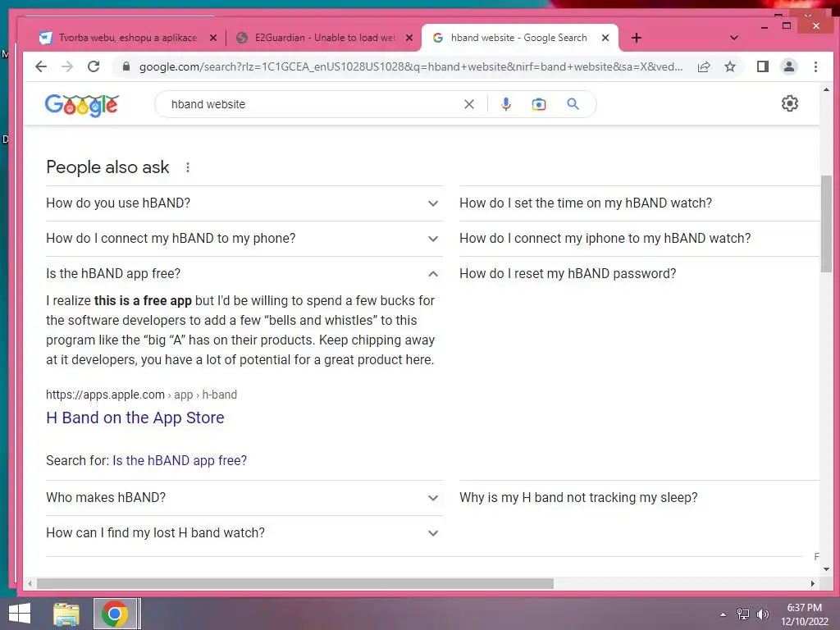Collapse Is the hBAND app free
The image size is (840, 630).
pyautogui.click(x=244, y=274)
